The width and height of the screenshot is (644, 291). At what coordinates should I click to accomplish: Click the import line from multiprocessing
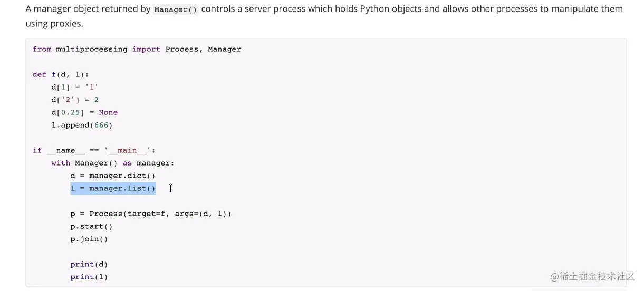[137, 49]
